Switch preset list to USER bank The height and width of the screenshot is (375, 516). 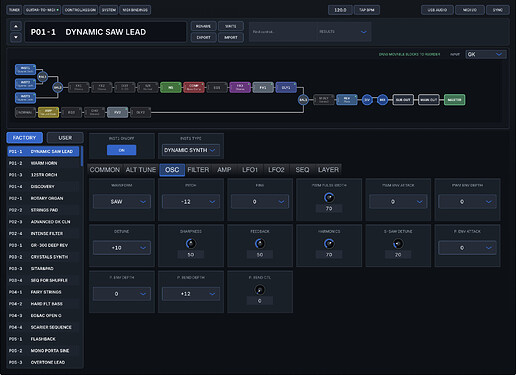(65, 138)
